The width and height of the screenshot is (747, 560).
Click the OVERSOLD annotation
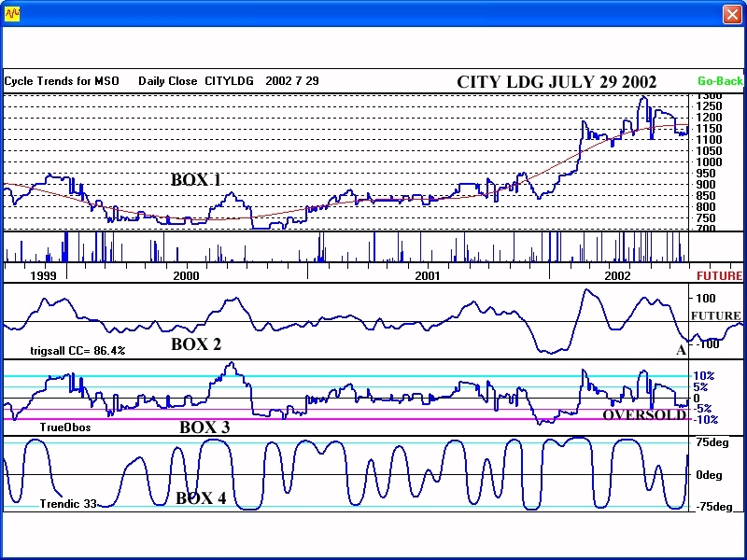click(643, 414)
